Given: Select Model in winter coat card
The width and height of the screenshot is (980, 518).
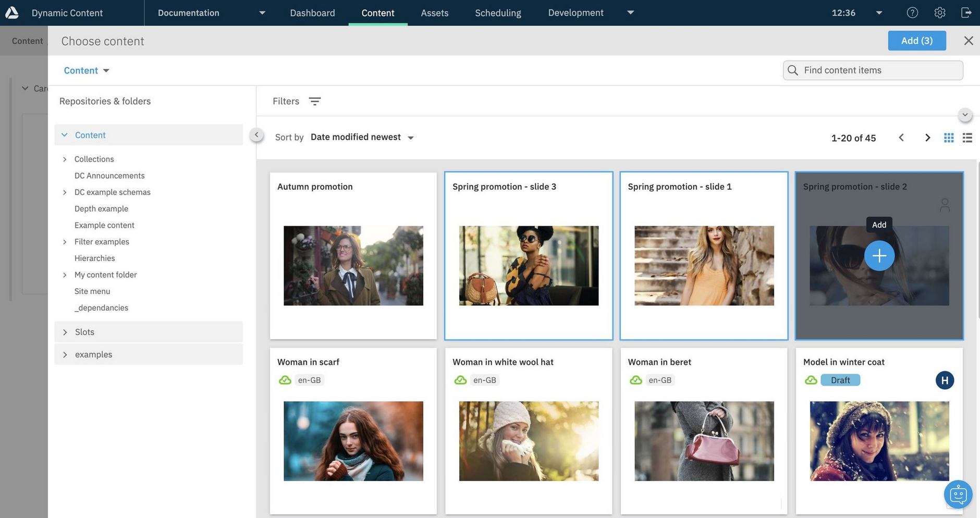Looking at the screenshot, I should pyautogui.click(x=879, y=431).
